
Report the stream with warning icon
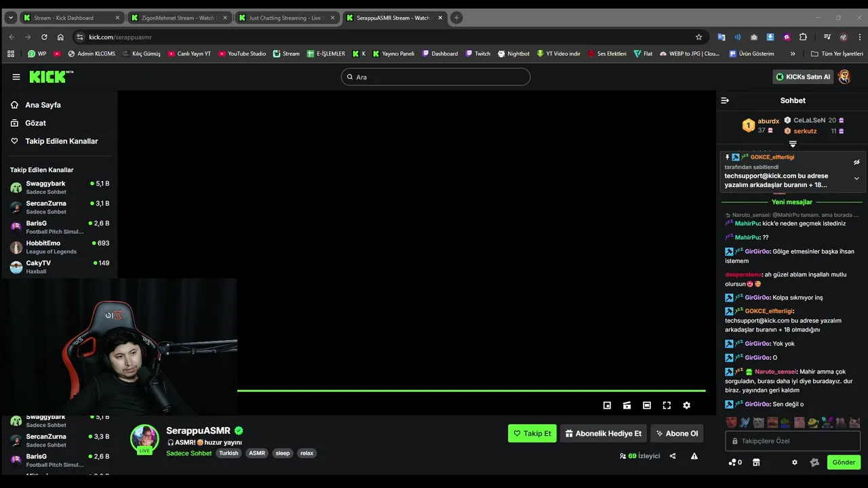694,456
